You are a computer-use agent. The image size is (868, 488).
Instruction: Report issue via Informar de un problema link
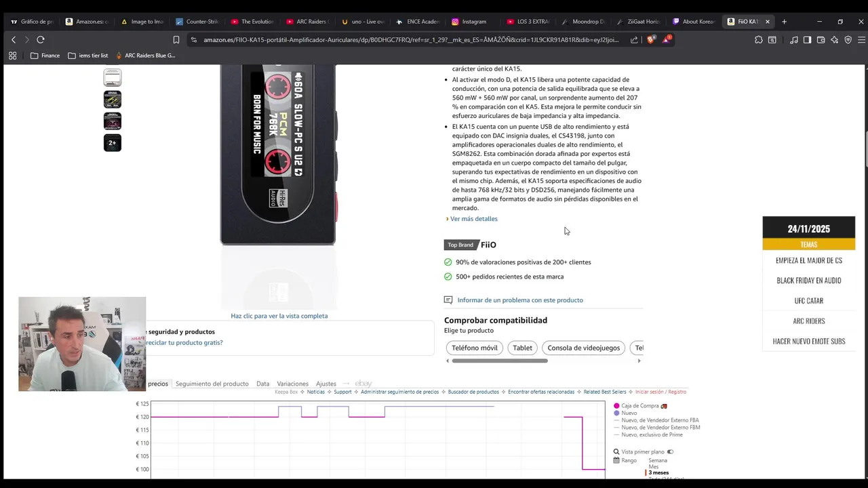[x=520, y=300]
